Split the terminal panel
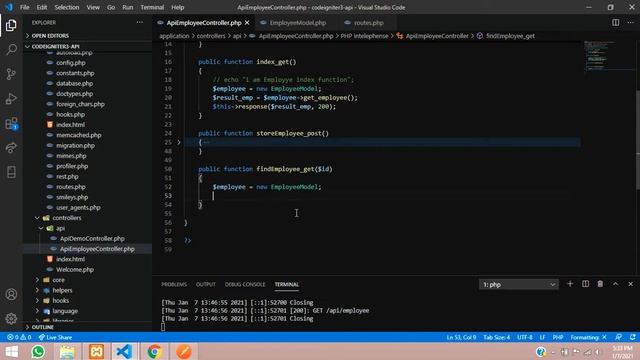The width and height of the screenshot is (640, 360). tap(585, 284)
